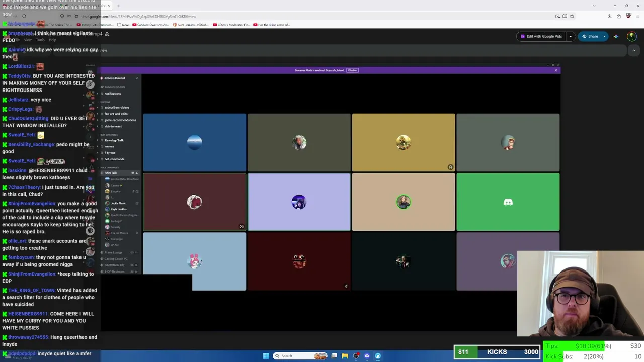
Task: Join the Casting Couch VC channel
Action: point(116,259)
